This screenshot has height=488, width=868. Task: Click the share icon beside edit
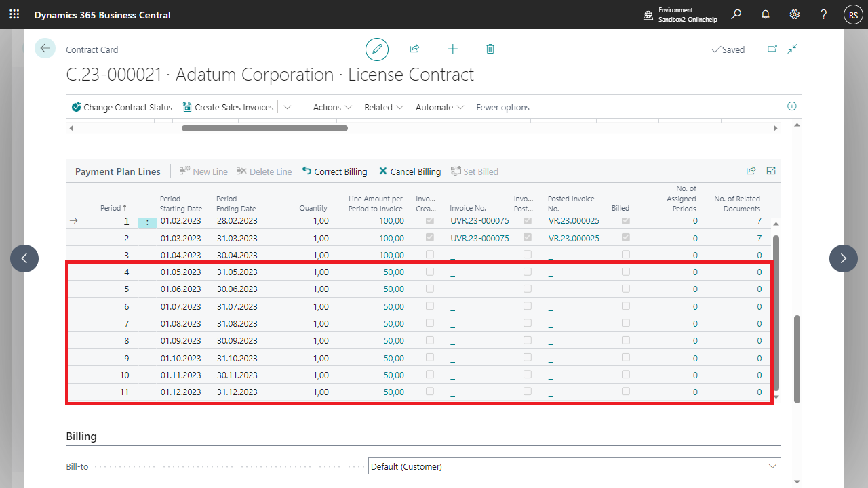click(x=414, y=49)
